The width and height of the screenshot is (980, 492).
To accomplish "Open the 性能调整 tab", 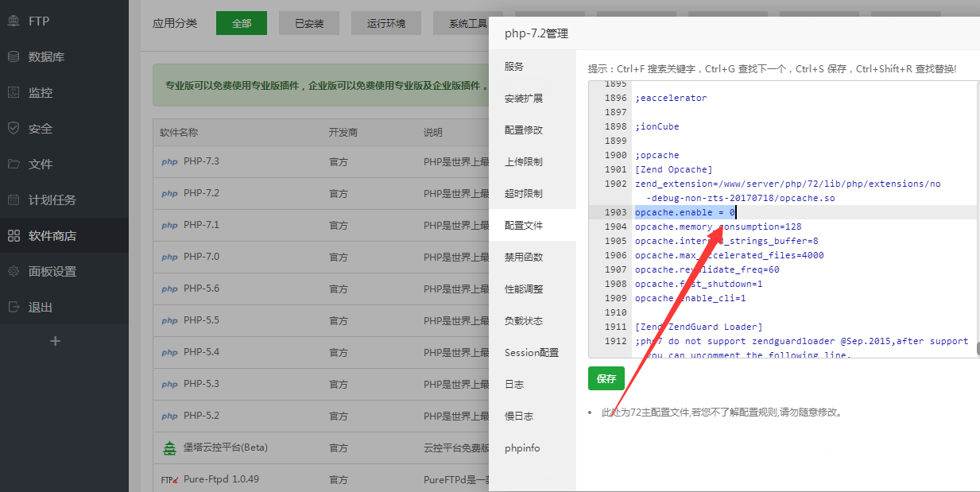I will [x=523, y=289].
